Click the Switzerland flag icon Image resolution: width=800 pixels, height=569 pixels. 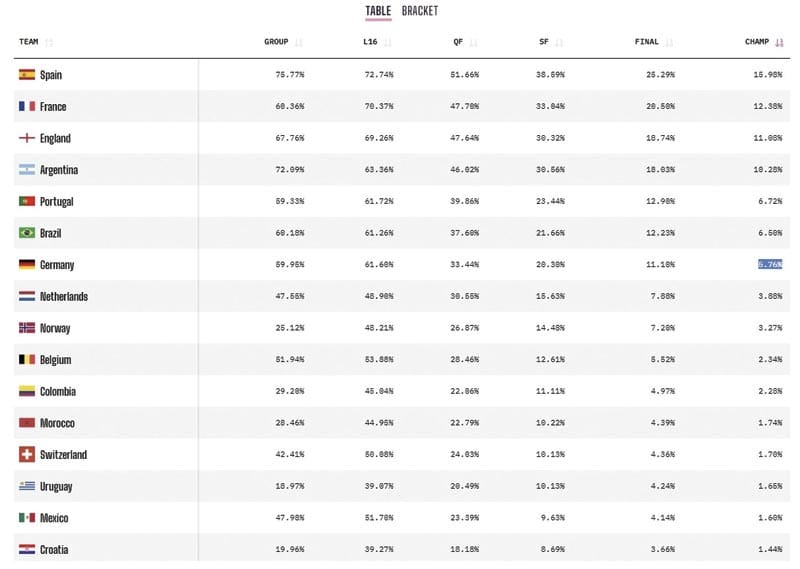pyautogui.click(x=27, y=455)
